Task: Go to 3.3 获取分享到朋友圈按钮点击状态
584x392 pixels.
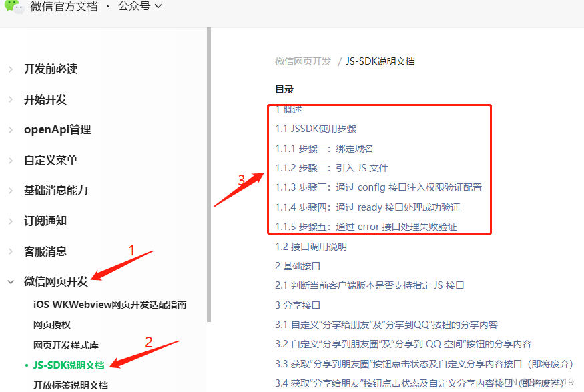Action: (x=424, y=364)
